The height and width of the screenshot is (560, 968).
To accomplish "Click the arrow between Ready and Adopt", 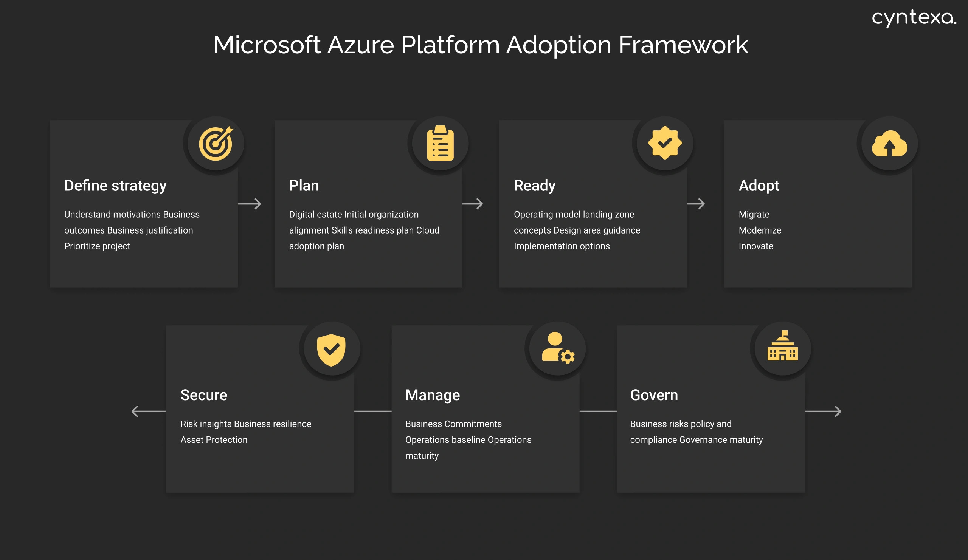I will pos(700,204).
